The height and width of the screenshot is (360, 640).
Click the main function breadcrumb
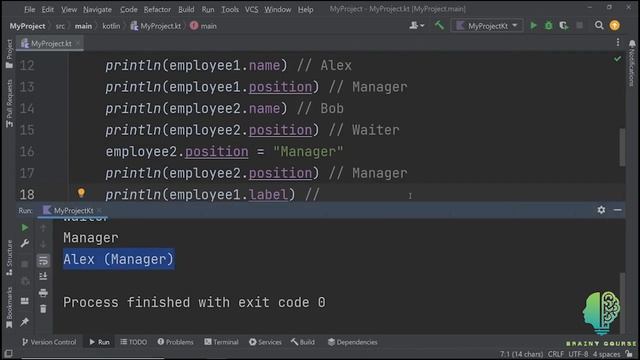coord(203,26)
